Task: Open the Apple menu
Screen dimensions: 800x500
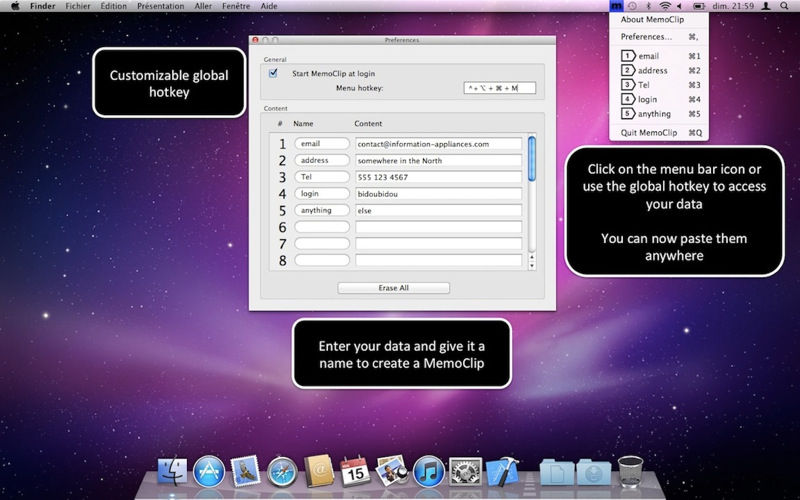Action: [x=15, y=6]
